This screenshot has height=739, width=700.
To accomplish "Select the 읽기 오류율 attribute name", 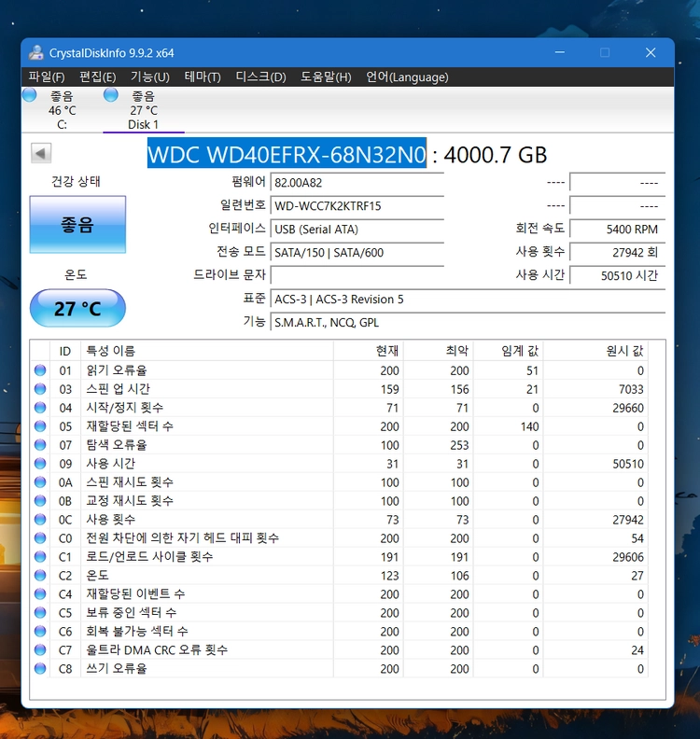I will (117, 370).
